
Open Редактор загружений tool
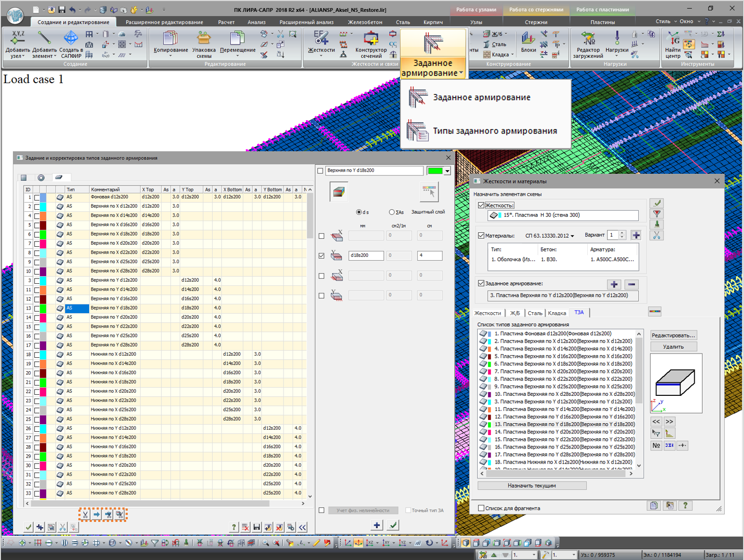click(588, 44)
